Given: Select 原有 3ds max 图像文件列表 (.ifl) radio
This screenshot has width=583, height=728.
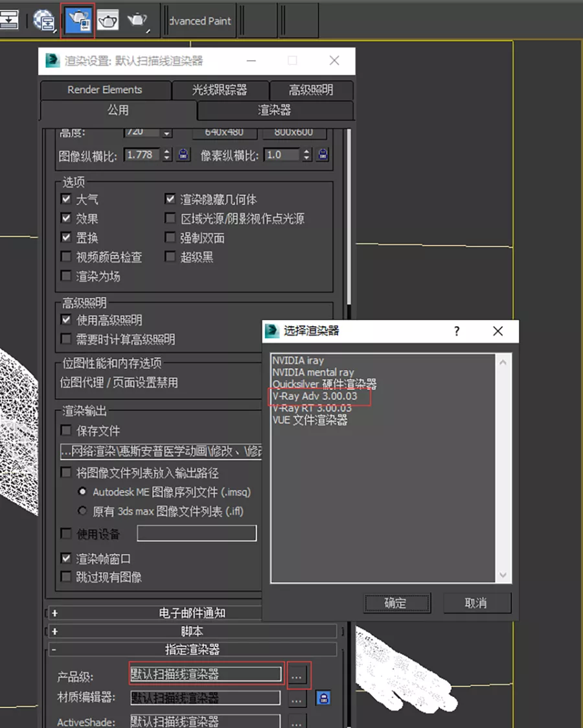Looking at the screenshot, I should 82,511.
